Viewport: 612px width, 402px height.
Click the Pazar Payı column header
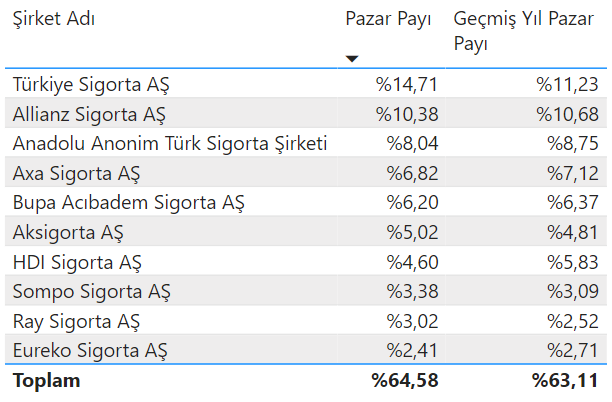[388, 20]
